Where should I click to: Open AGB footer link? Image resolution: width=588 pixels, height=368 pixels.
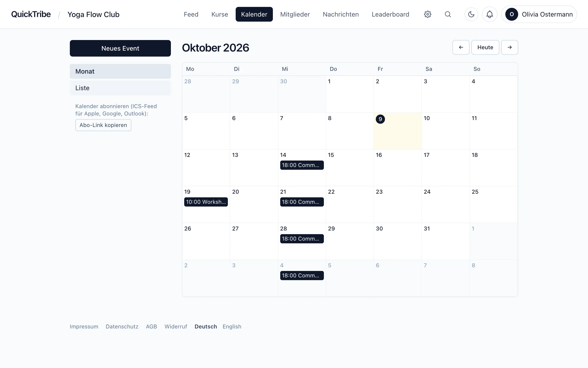coord(151,327)
